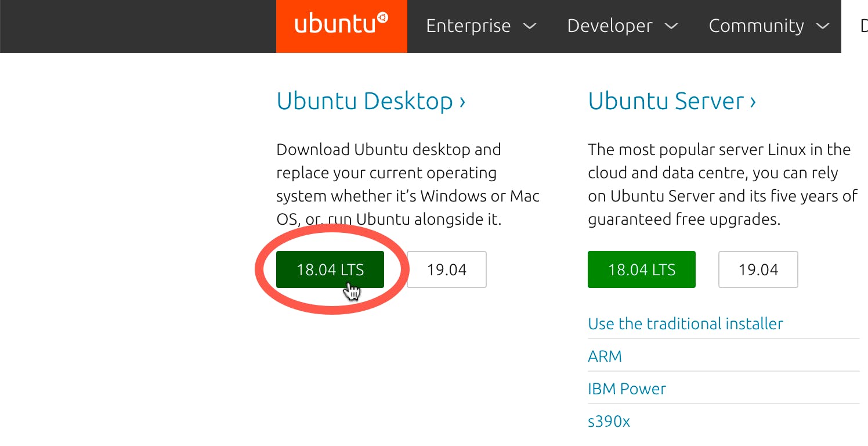Open the Ubuntu Desktop heading link
This screenshot has height=446, width=868.
(364, 101)
